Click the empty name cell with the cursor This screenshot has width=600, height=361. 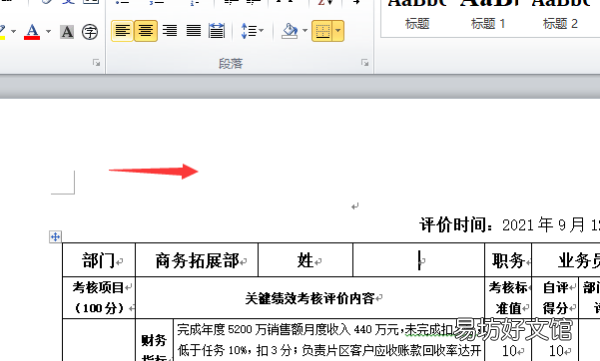[x=419, y=260]
